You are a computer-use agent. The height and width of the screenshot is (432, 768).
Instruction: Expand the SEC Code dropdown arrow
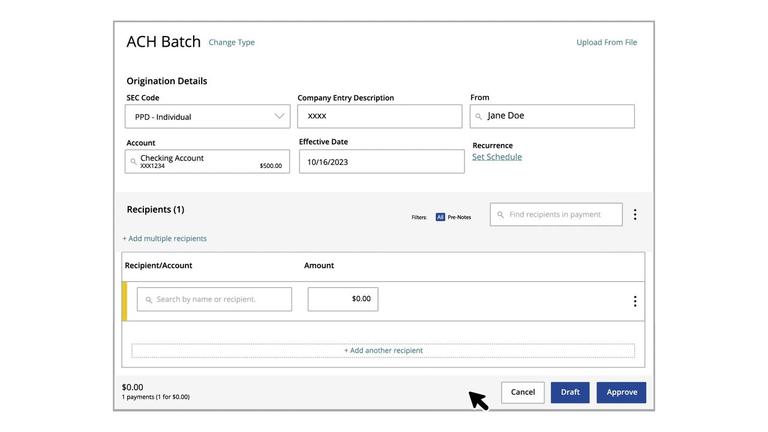279,117
